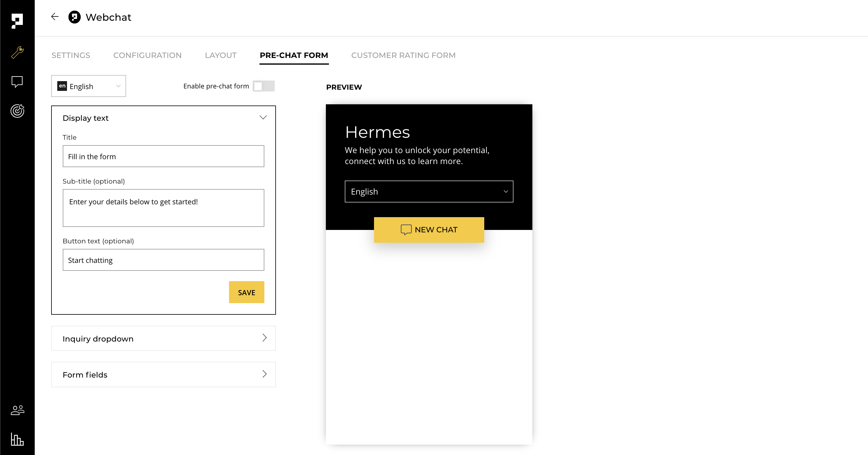868x455 pixels.
Task: Click the Webchat logo icon in header
Action: 75,17
